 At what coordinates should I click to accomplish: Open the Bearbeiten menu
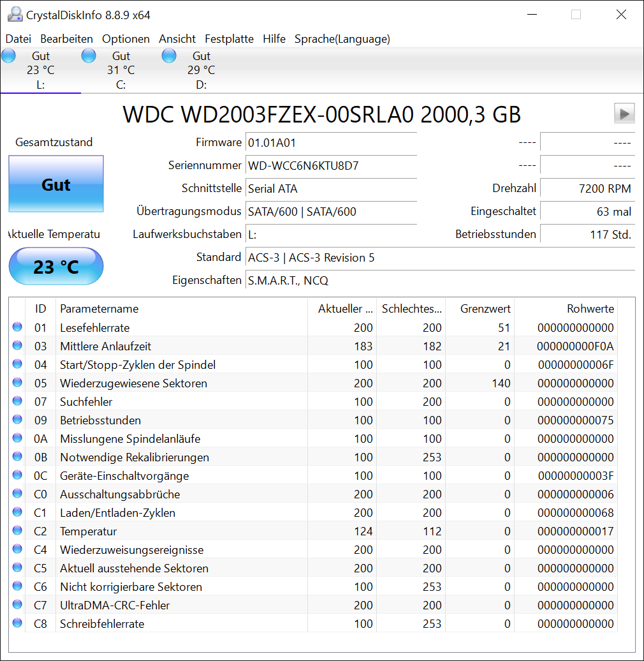point(66,39)
